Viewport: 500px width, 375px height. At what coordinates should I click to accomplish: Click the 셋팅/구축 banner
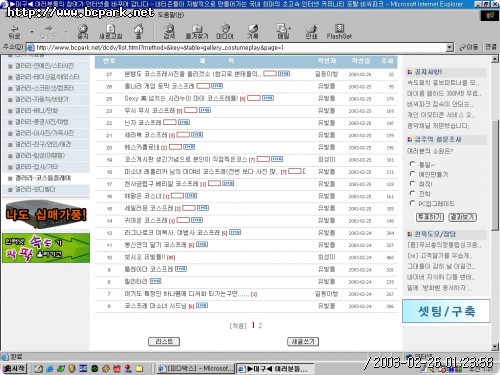(x=446, y=311)
